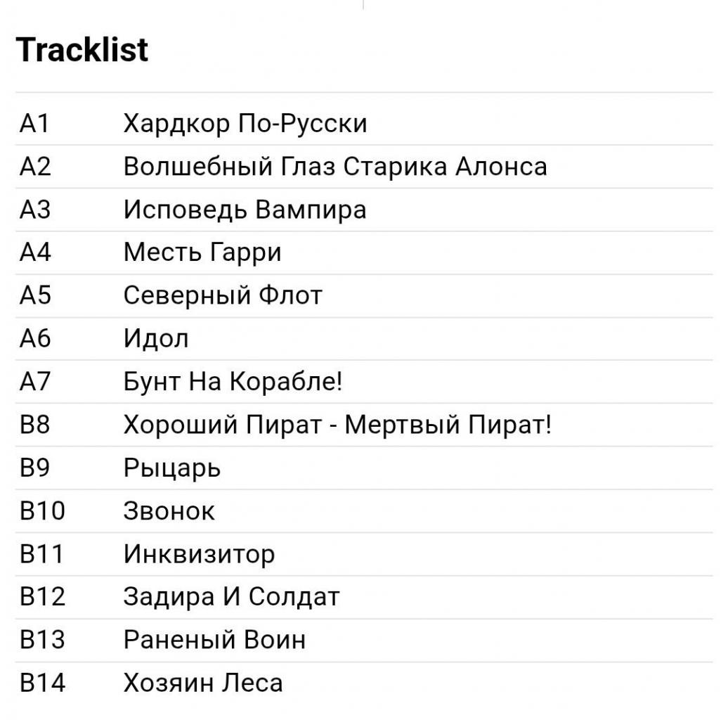Screen dimensions: 728x720
Task: Click the track Рыцарь
Action: [172, 468]
